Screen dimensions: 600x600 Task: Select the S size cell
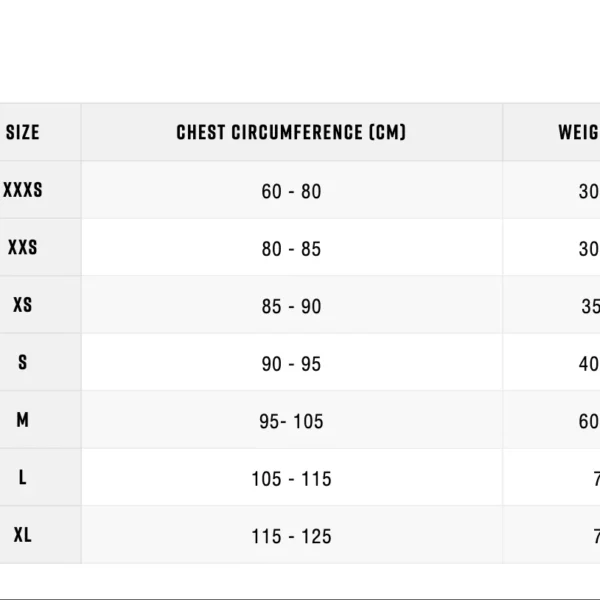(23, 363)
